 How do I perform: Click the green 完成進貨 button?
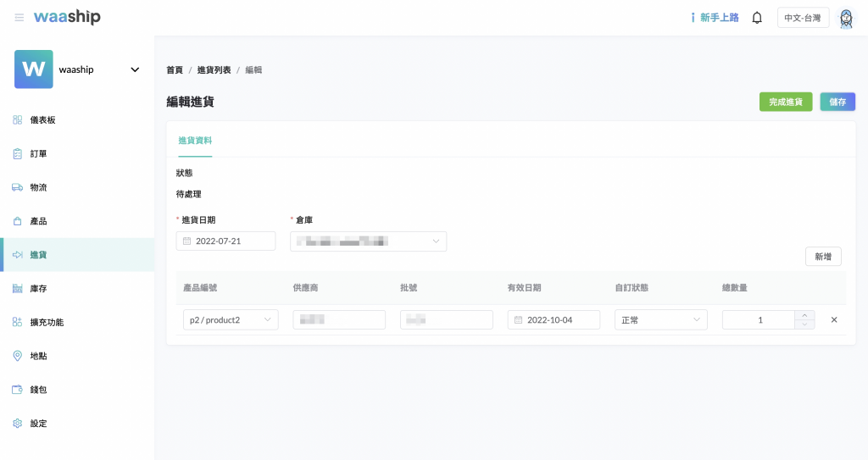pyautogui.click(x=785, y=102)
